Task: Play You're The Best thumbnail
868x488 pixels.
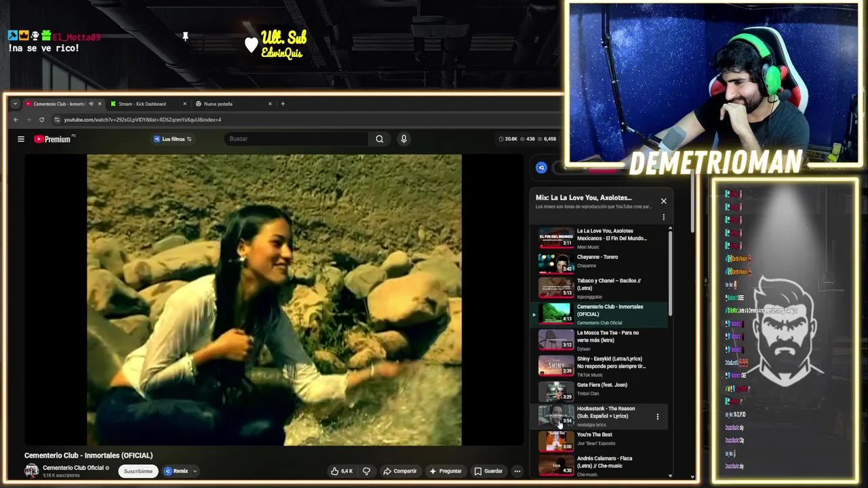Action: tap(556, 441)
